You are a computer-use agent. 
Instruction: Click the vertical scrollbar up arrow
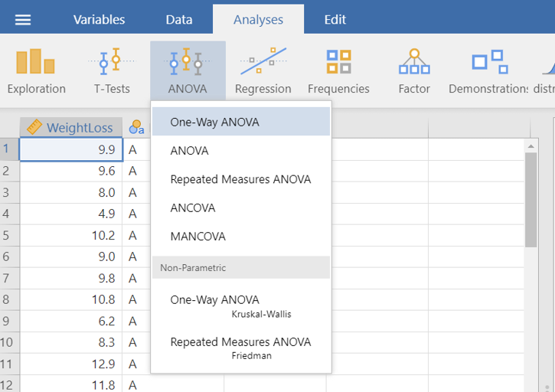[x=531, y=145]
